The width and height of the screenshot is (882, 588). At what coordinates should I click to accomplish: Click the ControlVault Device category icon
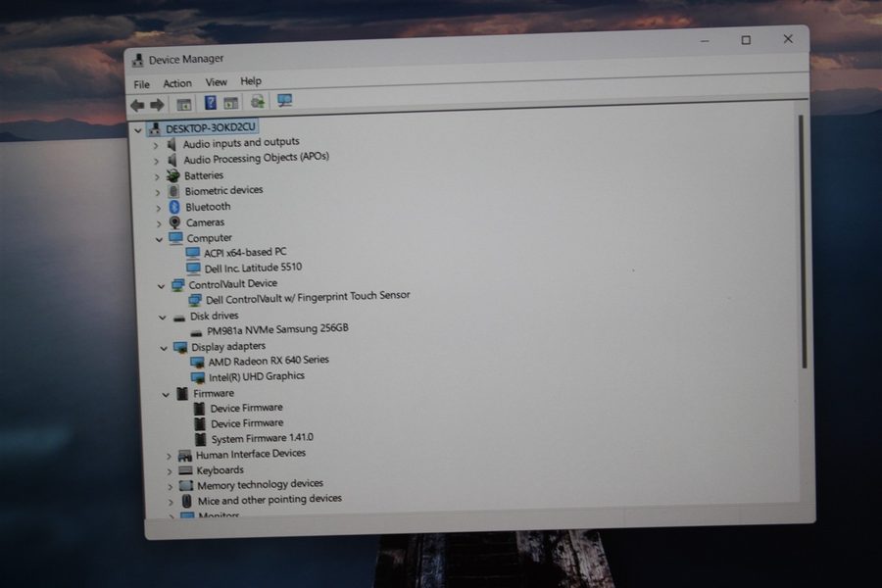click(x=177, y=285)
